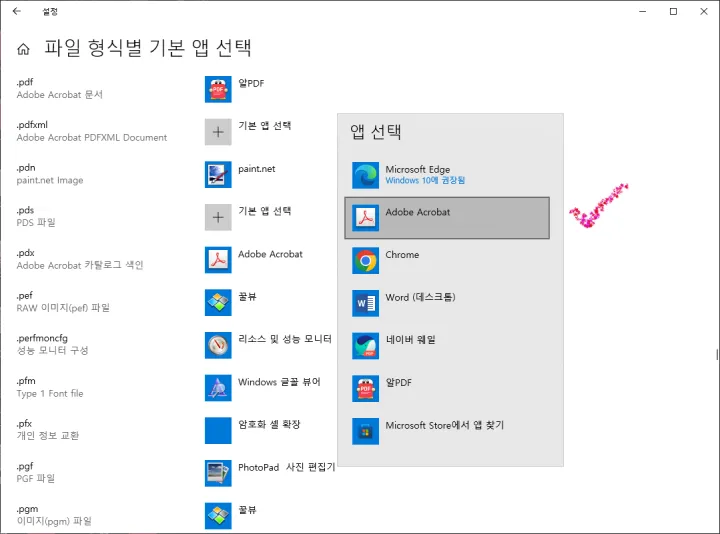Click the .pfm extension text
The height and width of the screenshot is (534, 720).
[x=26, y=381]
